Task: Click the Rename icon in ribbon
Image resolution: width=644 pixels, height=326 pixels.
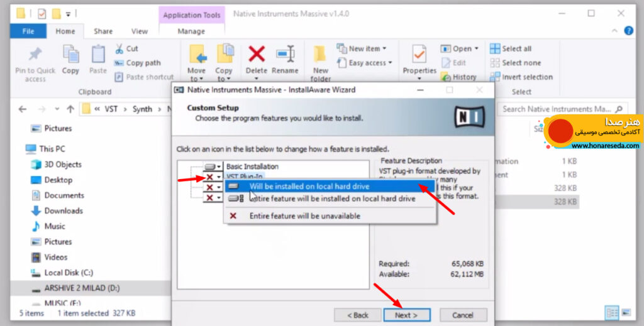Action: [285, 55]
